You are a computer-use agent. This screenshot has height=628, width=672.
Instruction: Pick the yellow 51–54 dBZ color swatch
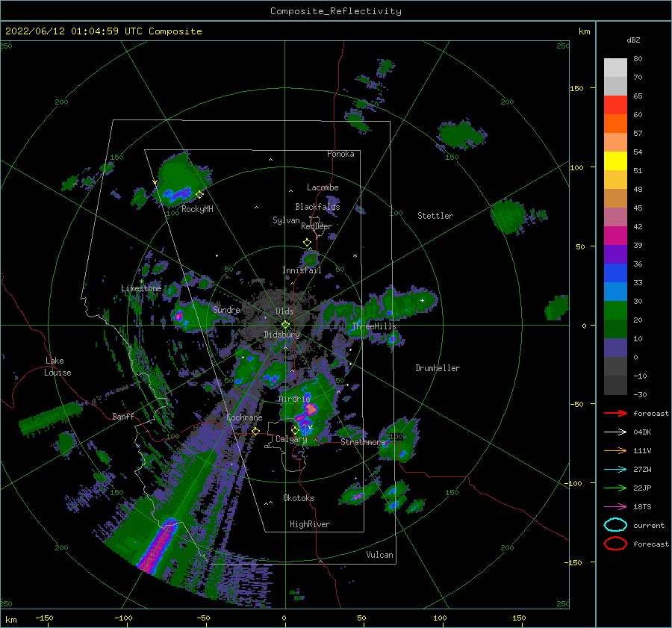(x=615, y=161)
